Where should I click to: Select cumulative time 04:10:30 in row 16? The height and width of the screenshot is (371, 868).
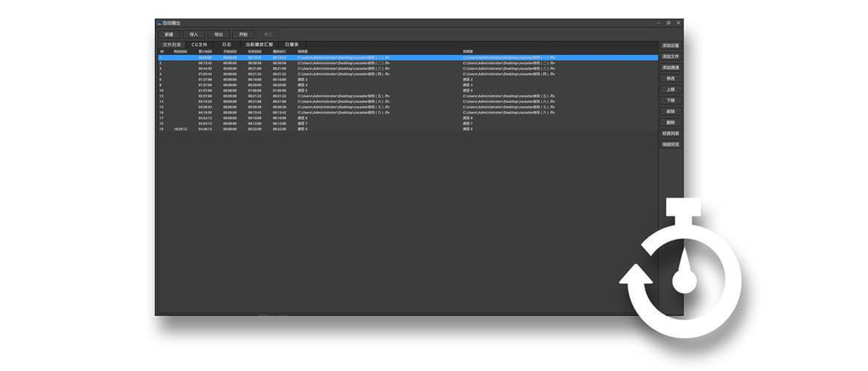tap(205, 112)
